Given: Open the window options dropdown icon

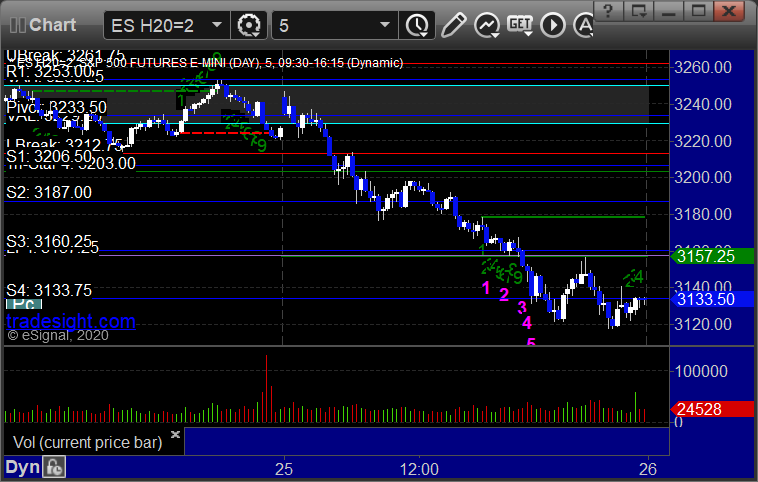Looking at the screenshot, I should click(x=639, y=11).
